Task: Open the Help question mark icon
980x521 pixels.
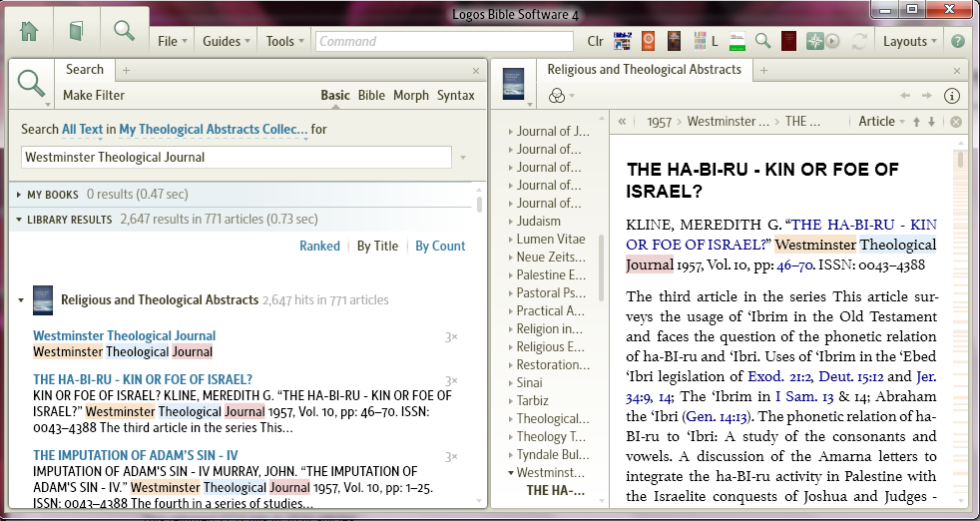Action: (957, 41)
